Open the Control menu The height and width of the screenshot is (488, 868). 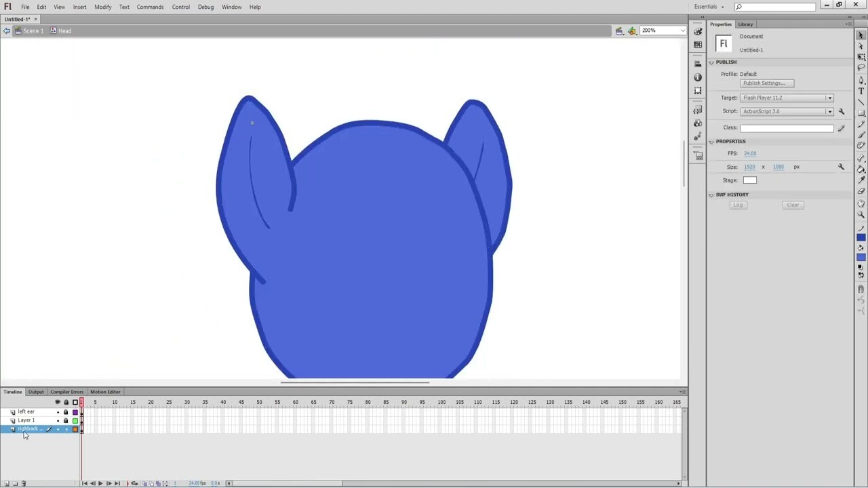180,7
